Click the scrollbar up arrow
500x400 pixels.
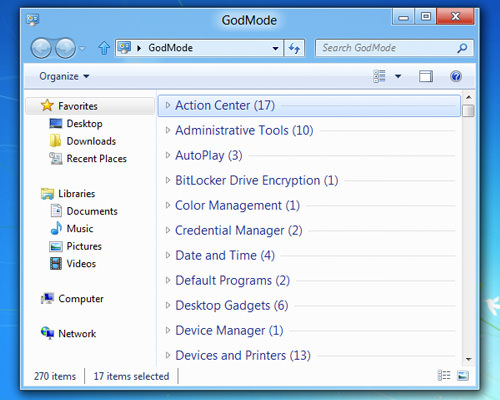pyautogui.click(x=469, y=97)
